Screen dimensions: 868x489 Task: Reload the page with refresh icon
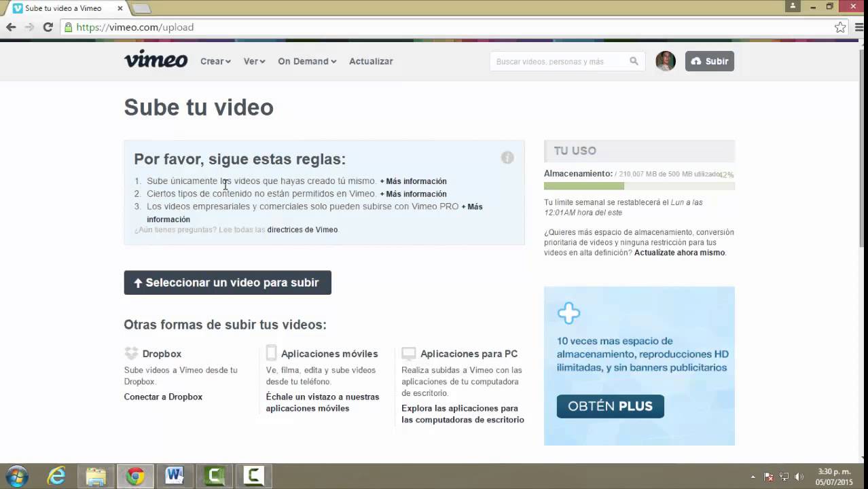click(x=48, y=27)
